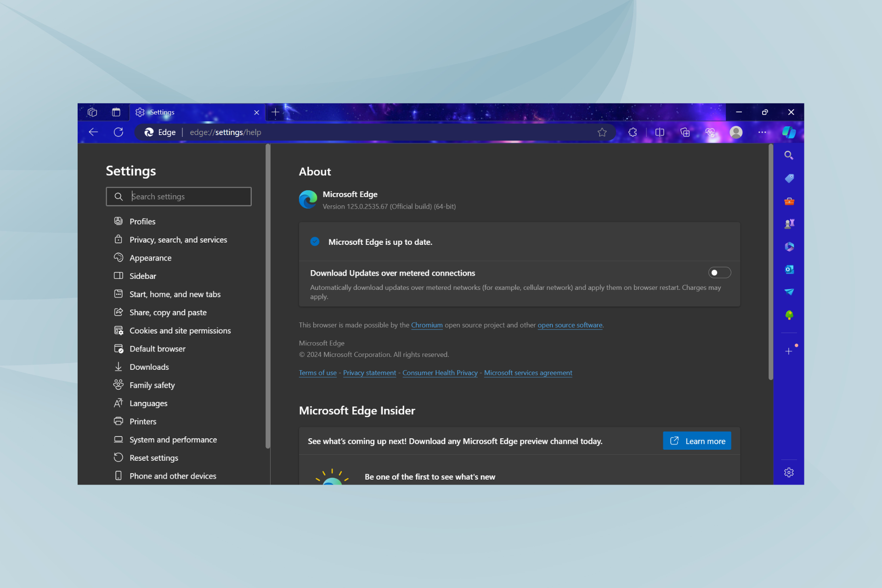Screen dimensions: 882x588
Task: Open sidebar Search icon
Action: point(789,155)
